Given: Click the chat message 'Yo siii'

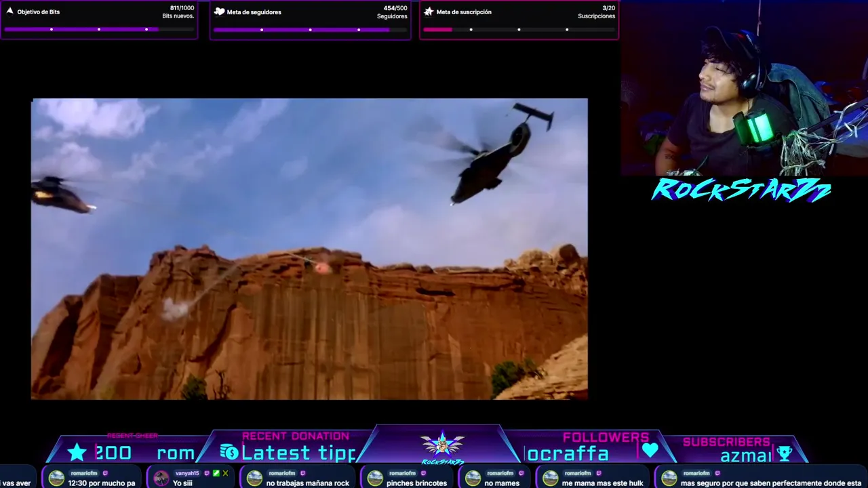Looking at the screenshot, I should (182, 483).
